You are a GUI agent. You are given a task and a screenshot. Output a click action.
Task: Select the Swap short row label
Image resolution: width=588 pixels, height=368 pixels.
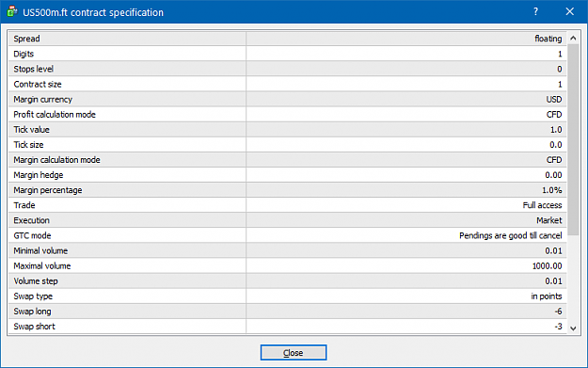(x=34, y=327)
